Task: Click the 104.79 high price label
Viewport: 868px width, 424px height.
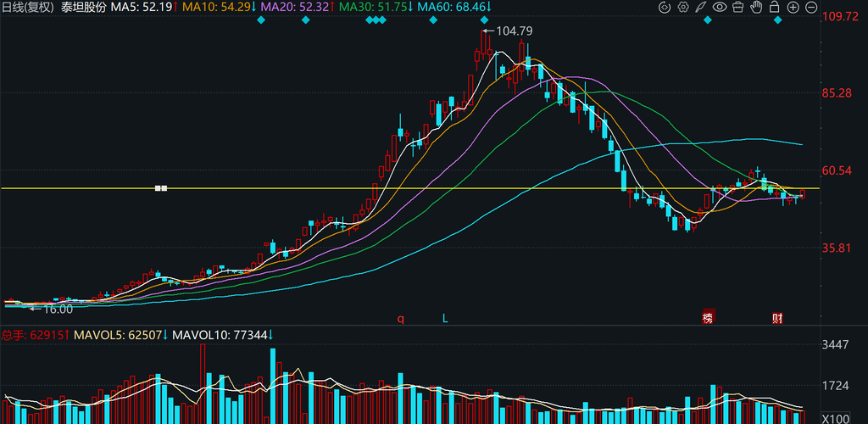Action: pos(515,31)
